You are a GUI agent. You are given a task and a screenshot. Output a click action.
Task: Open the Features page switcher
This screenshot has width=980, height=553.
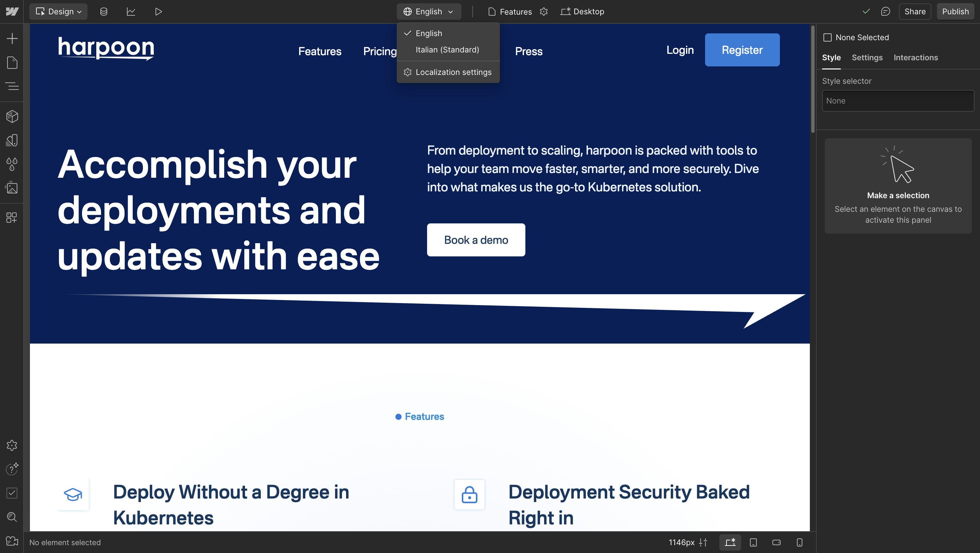click(x=510, y=12)
